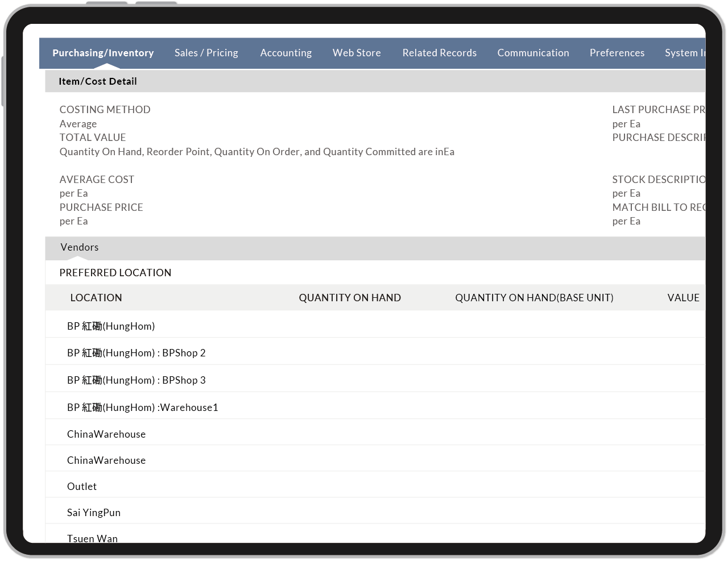The image size is (728, 561).
Task: Switch to the Preferences tab
Action: pos(617,53)
